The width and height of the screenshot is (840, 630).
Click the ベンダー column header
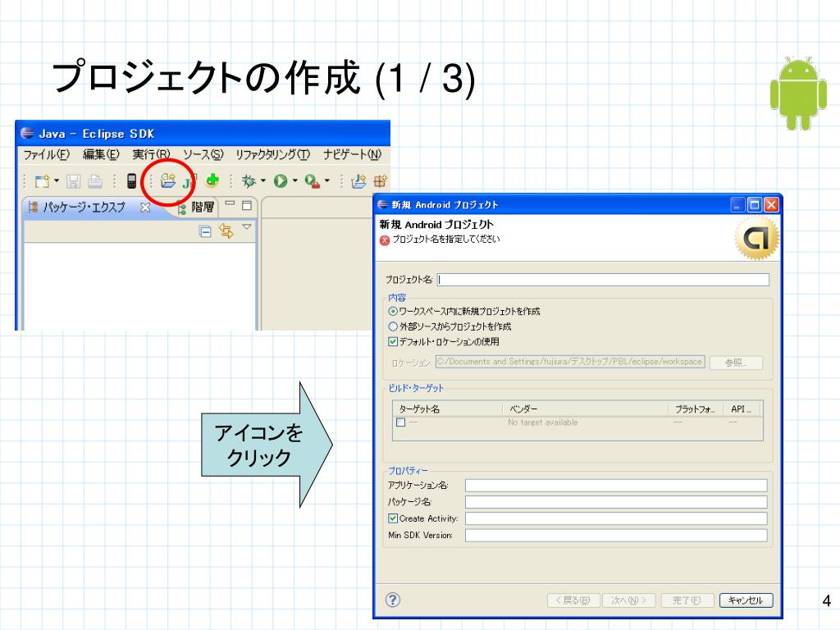[586, 409]
